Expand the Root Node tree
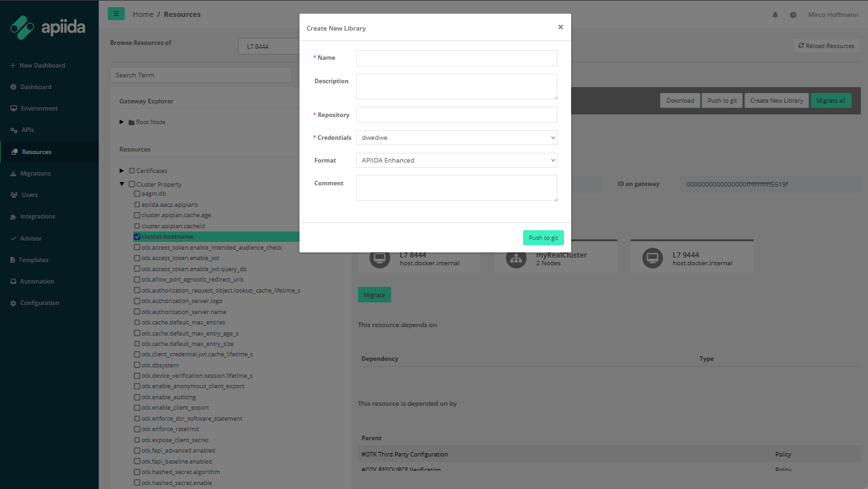Screen dimensions: 868x489 coord(121,122)
